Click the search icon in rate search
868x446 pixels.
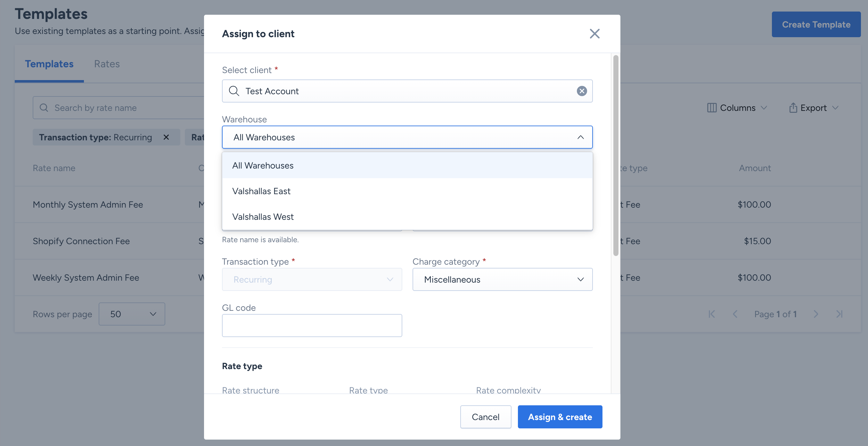(44, 108)
